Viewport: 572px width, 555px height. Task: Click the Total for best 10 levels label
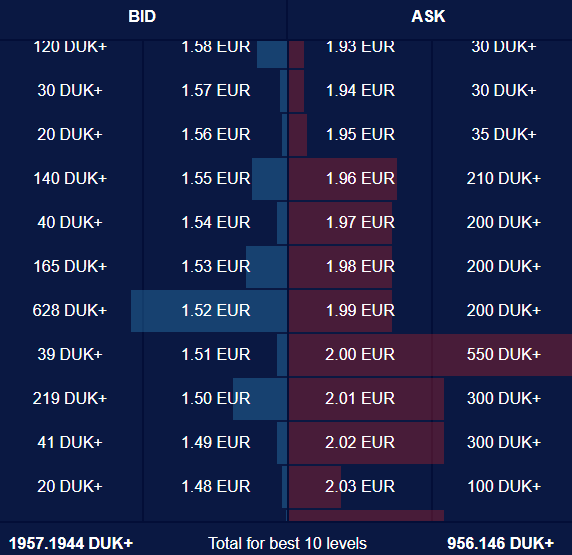(287, 543)
